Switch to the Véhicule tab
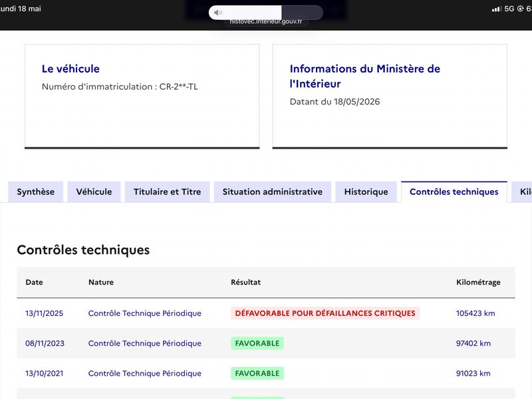532x399 pixels. 94,192
